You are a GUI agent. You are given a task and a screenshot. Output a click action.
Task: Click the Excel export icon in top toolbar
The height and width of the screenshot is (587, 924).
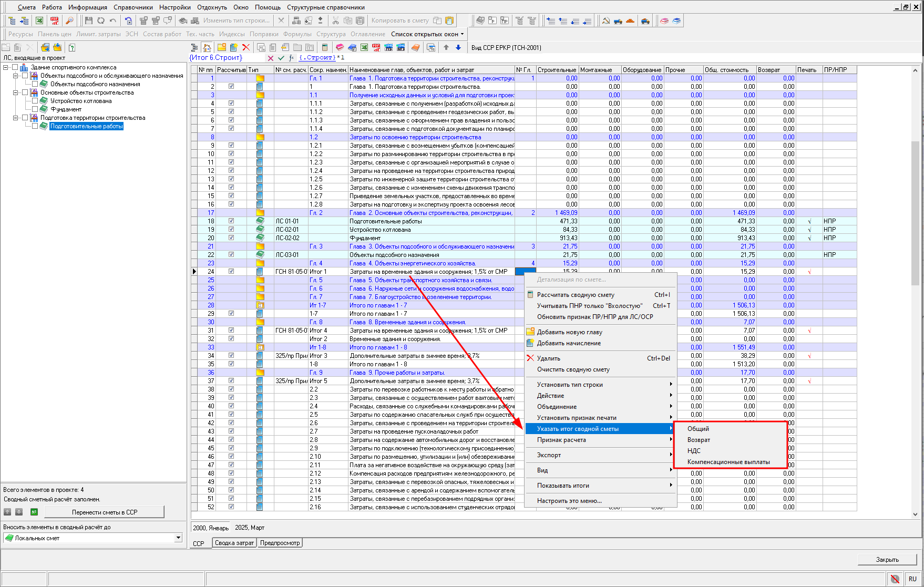click(x=39, y=20)
